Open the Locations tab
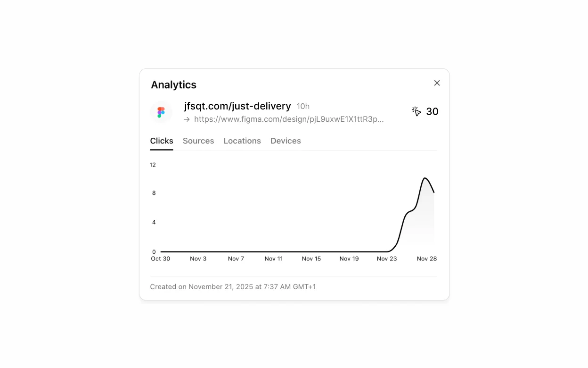This screenshot has width=588, height=368. point(242,141)
